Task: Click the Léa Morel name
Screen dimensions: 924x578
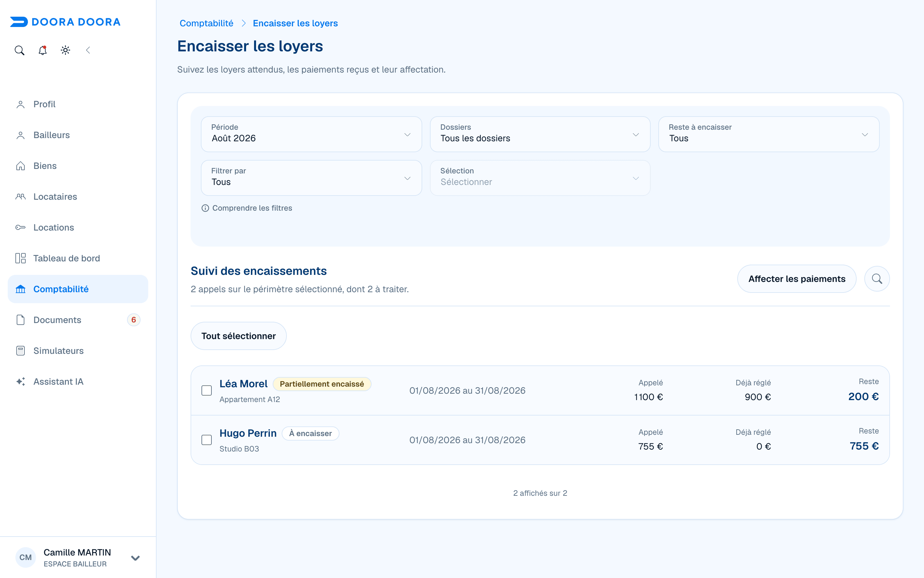Action: click(243, 384)
